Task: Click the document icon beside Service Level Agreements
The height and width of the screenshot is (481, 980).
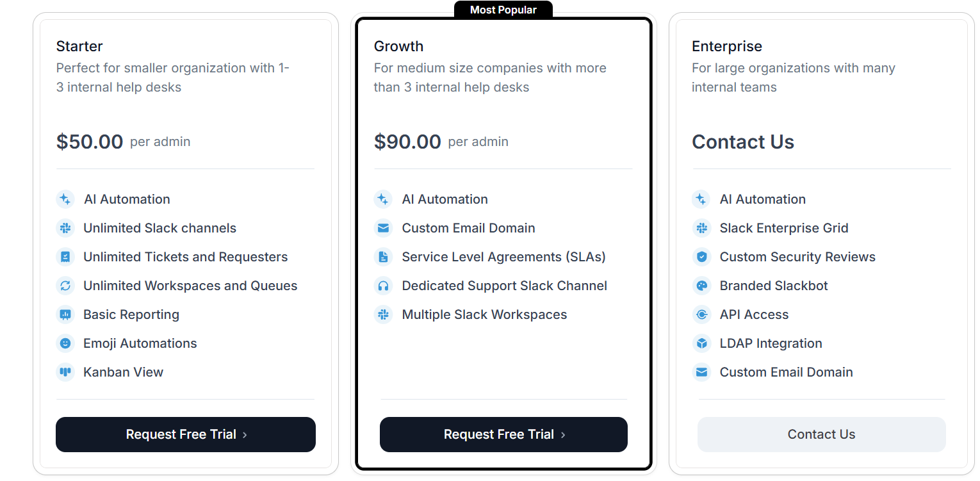Action: [x=383, y=257]
